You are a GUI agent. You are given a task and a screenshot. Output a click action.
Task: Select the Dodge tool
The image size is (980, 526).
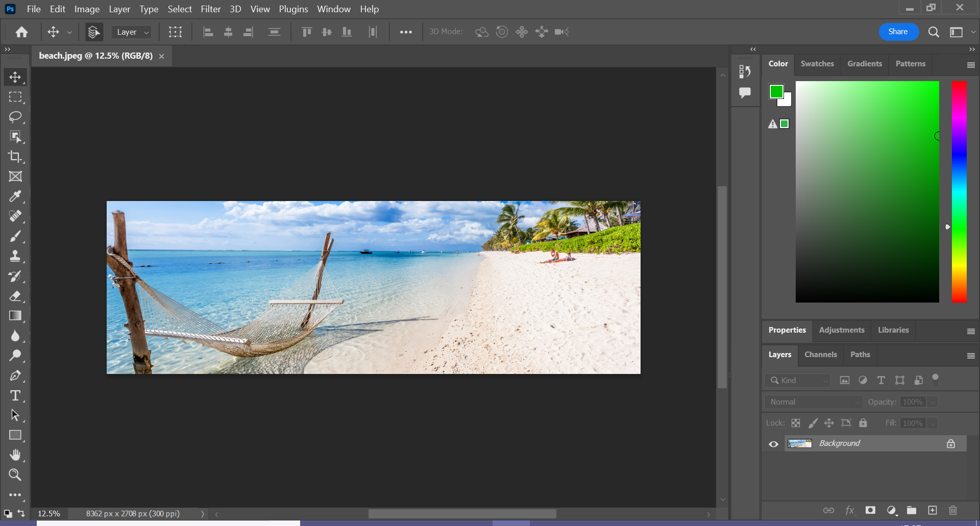click(15, 356)
